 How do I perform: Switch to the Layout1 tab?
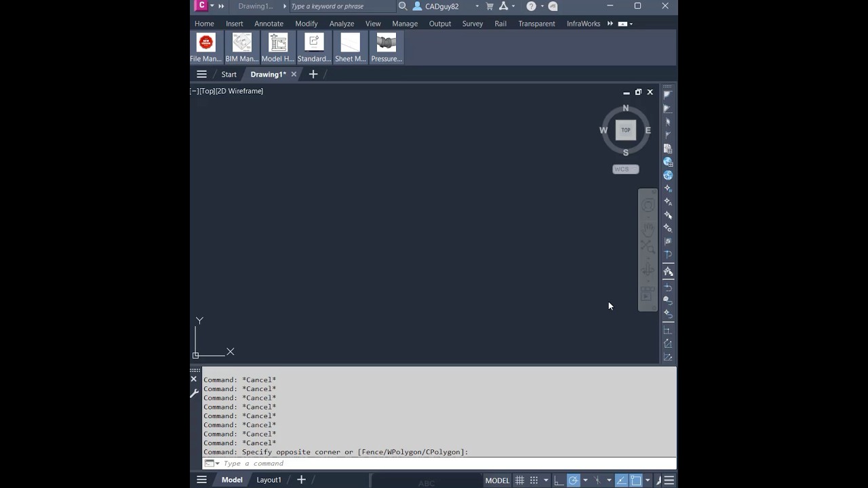(269, 480)
